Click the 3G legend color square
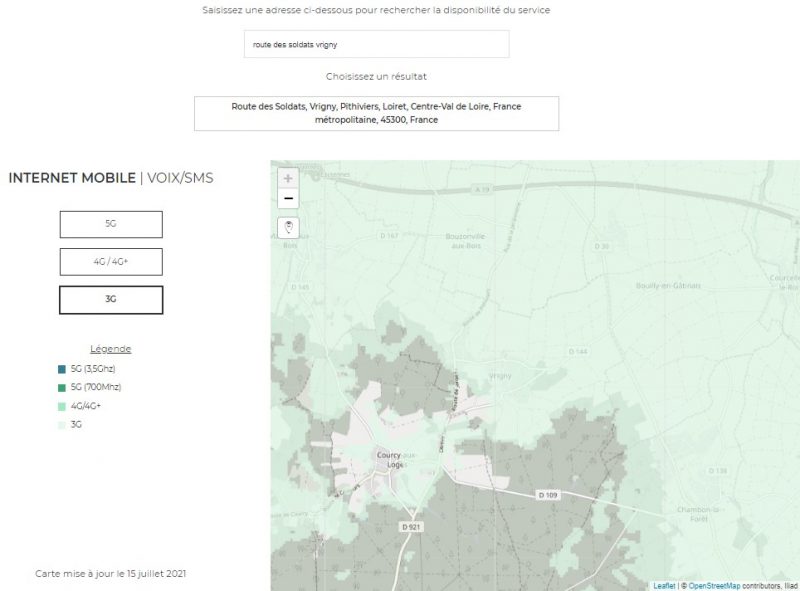 pyautogui.click(x=62, y=424)
